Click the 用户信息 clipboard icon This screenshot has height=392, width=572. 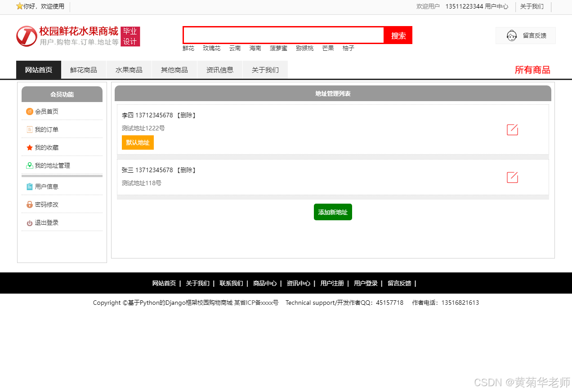pyautogui.click(x=30, y=187)
